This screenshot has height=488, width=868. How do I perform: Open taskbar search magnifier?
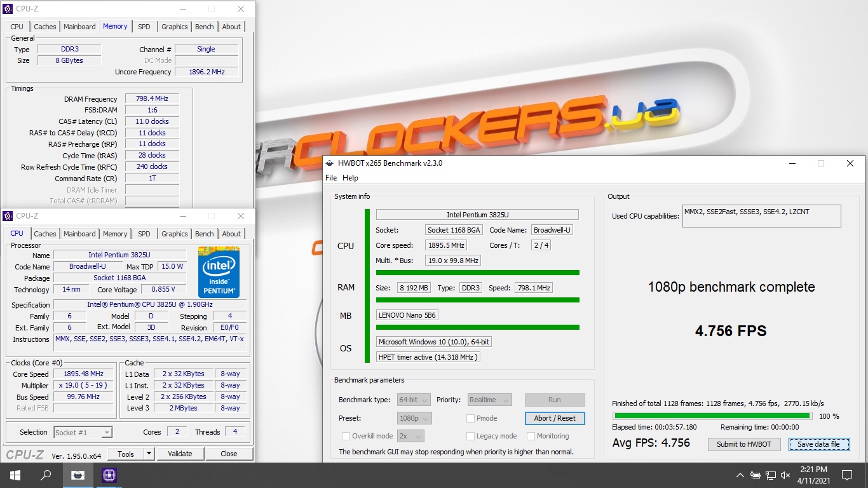[46, 475]
